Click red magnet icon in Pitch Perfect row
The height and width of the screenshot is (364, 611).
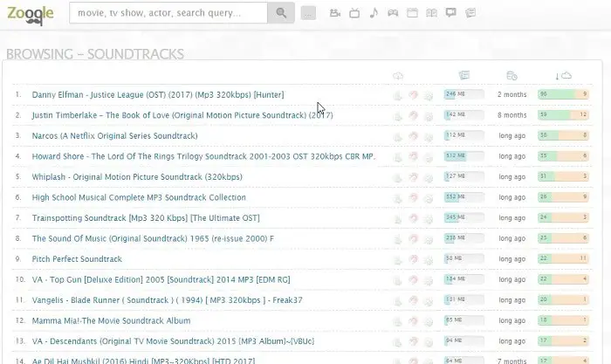[x=413, y=259]
